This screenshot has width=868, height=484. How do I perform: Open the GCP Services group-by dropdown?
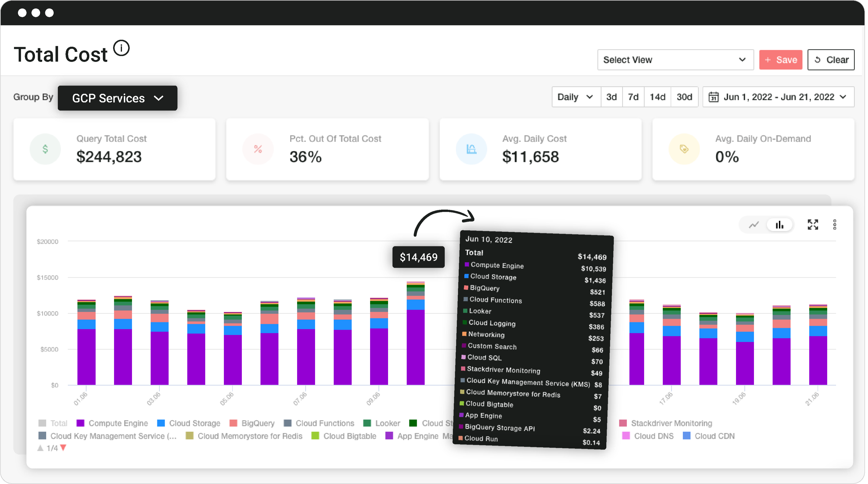(x=117, y=98)
